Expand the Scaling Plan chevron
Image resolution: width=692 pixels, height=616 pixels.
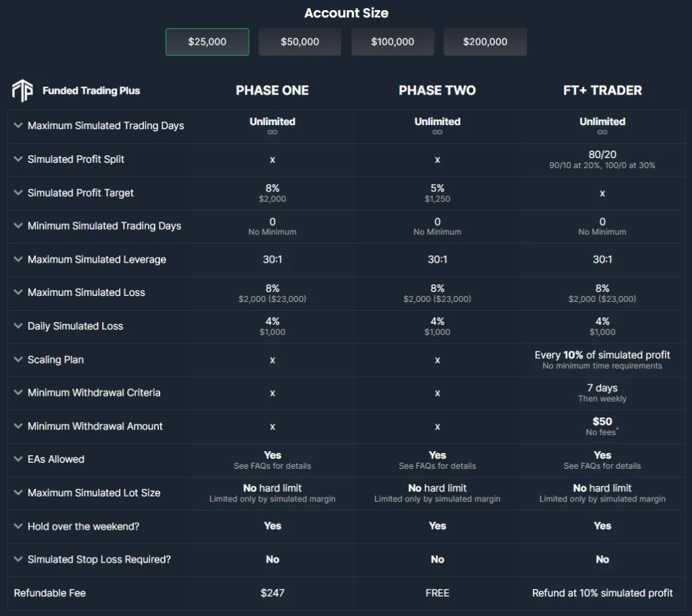point(18,359)
